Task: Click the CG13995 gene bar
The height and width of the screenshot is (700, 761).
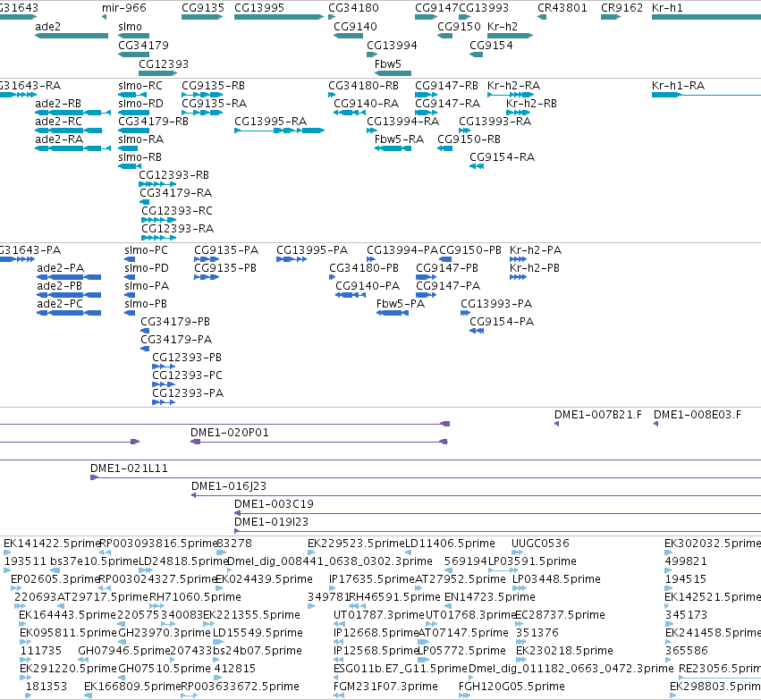Action: 279,17
